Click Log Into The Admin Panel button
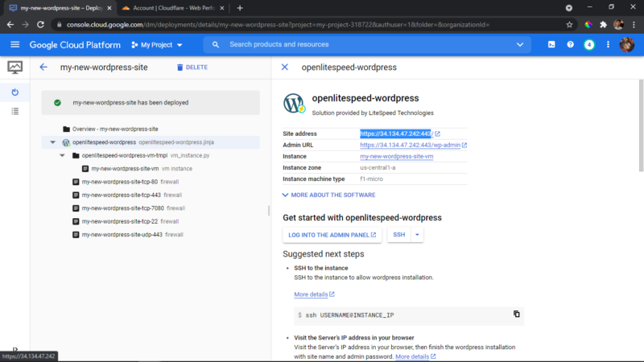The width and height of the screenshot is (644, 362). point(332,235)
